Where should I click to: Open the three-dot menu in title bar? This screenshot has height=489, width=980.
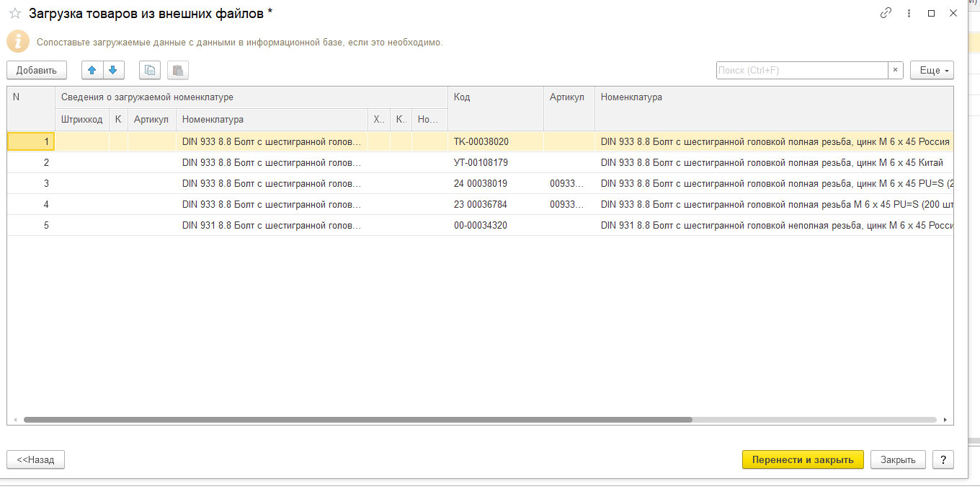909,13
